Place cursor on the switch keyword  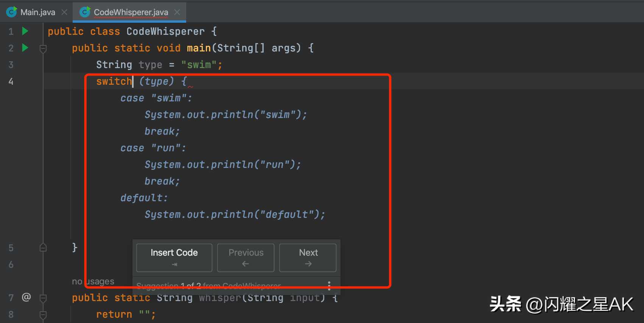114,81
